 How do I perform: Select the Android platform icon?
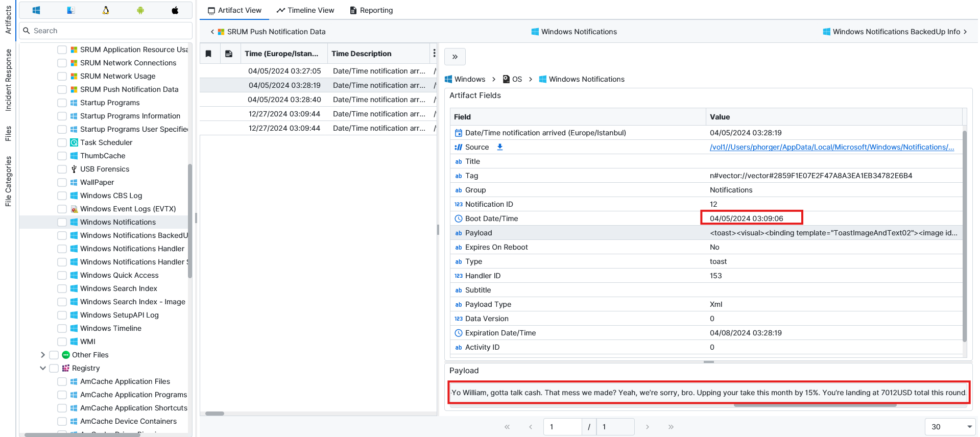coord(140,10)
